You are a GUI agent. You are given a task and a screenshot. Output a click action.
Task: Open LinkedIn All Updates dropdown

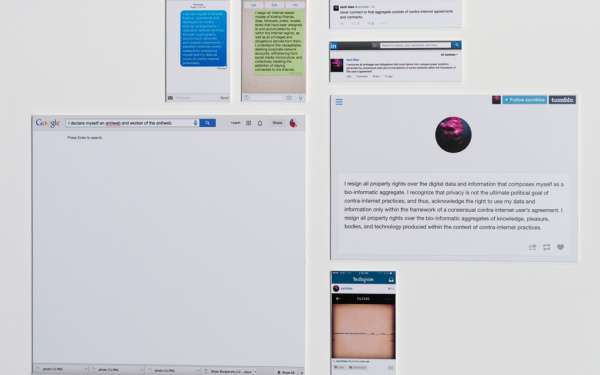(449, 55)
